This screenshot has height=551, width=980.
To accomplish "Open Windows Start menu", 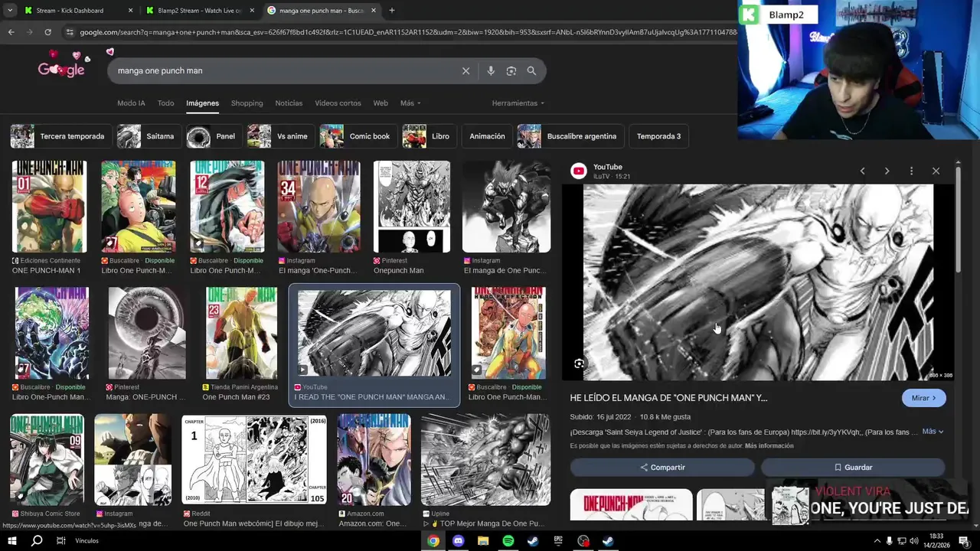I will pyautogui.click(x=11, y=541).
